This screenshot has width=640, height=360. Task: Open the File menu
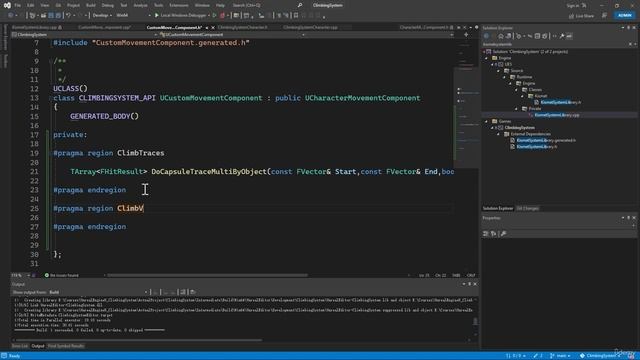pyautogui.click(x=17, y=5)
